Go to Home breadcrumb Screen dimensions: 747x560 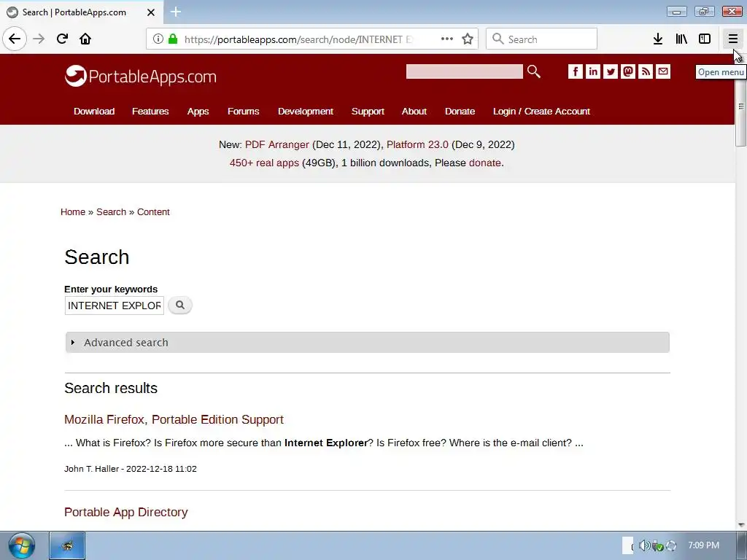click(x=73, y=212)
